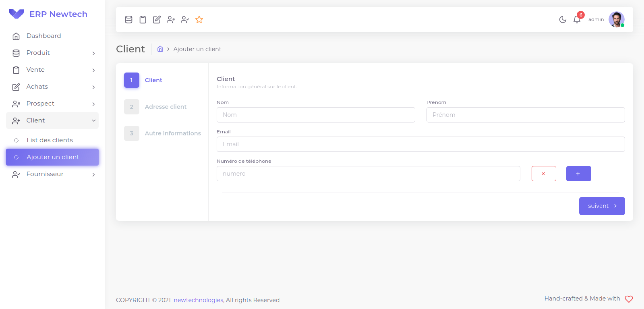
Task: Open notifications bell with badge
Action: coord(577,19)
